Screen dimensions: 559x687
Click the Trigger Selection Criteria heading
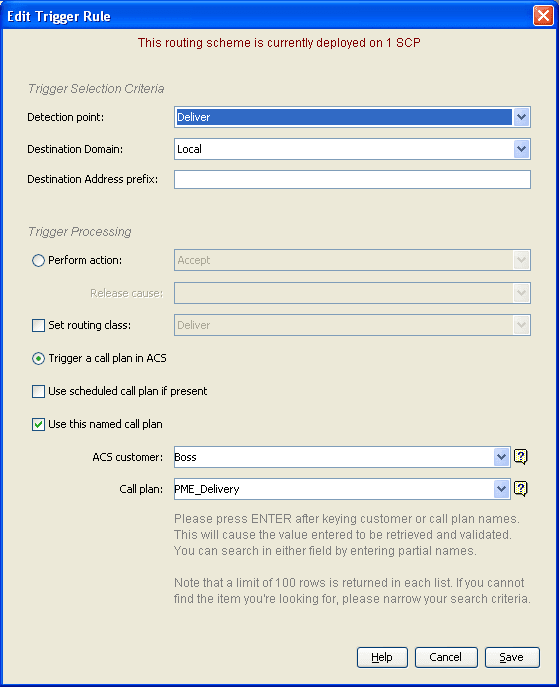[96, 89]
